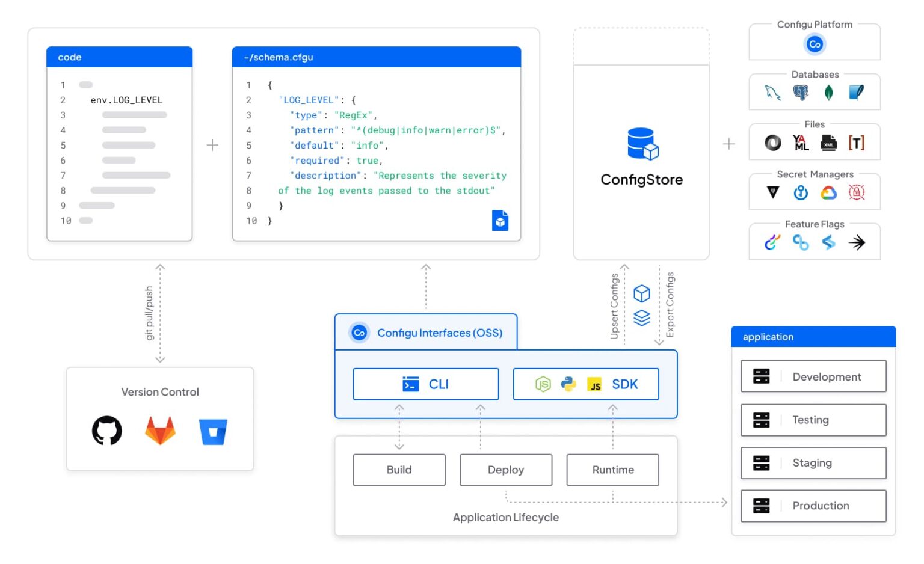Click the CLI button in Configu Interfaces

pos(425,384)
